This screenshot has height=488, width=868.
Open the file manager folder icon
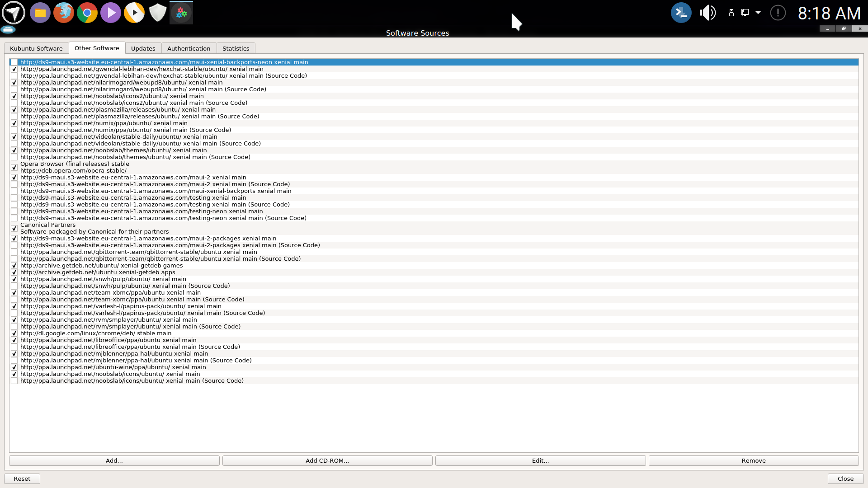tap(40, 13)
